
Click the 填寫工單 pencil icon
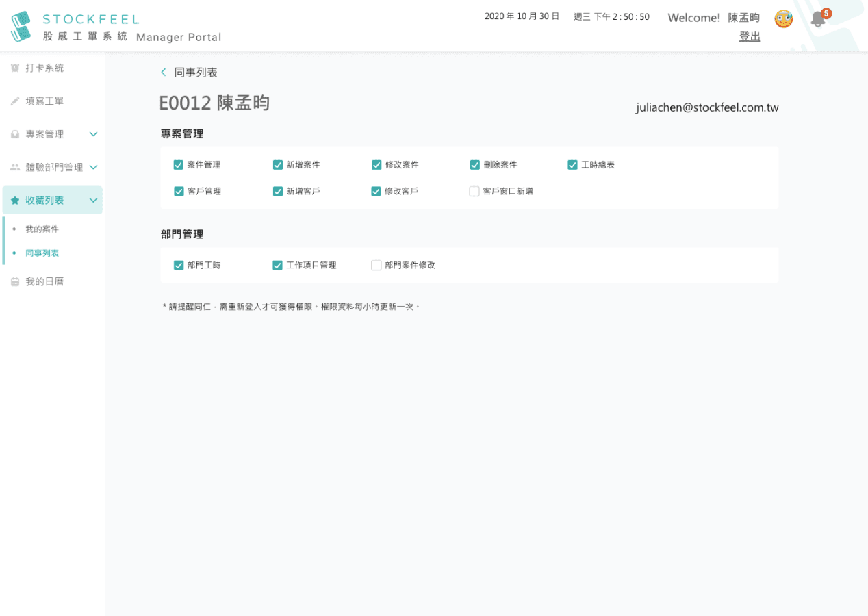tap(15, 101)
